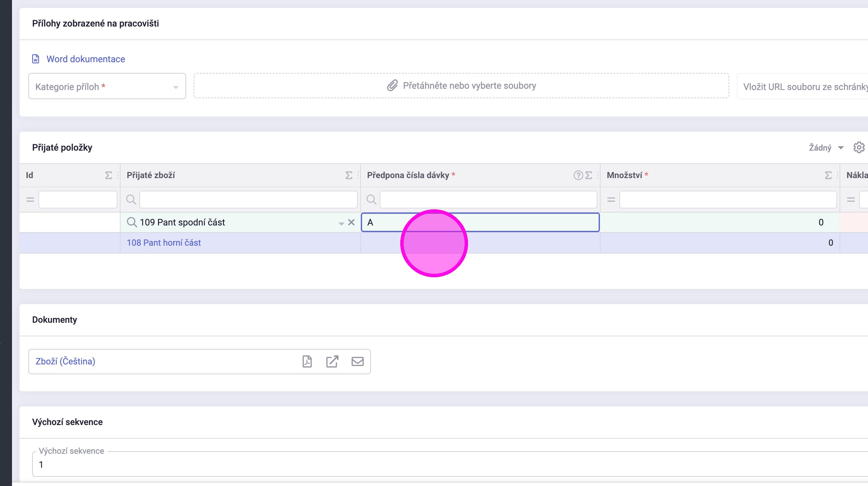Click the Přijaté zboží filter search icon
The image size is (868, 486).
coord(131,200)
